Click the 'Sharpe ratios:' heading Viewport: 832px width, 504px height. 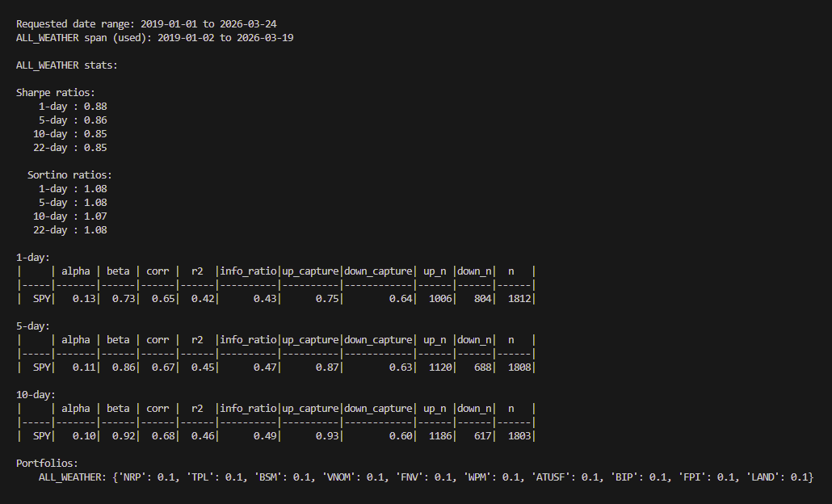click(x=56, y=92)
